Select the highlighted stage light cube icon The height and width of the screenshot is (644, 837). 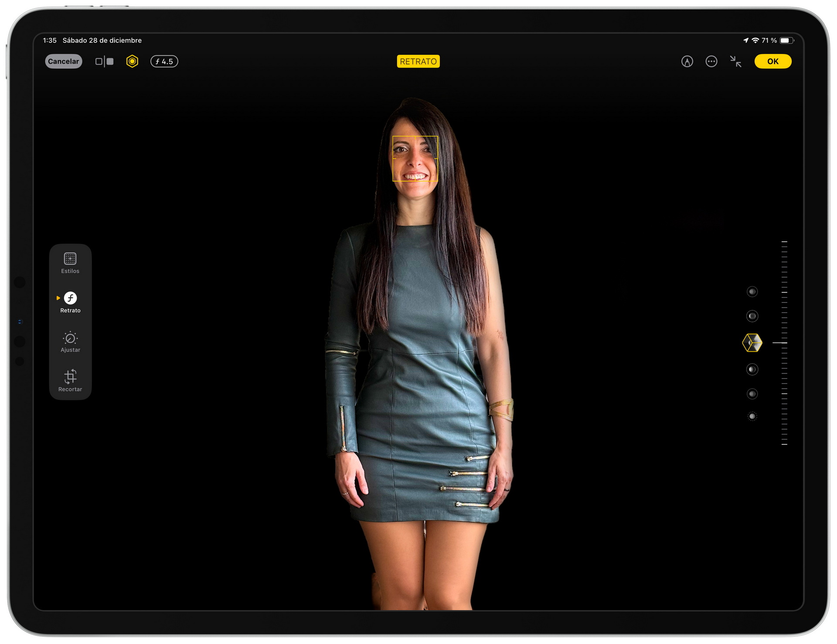(752, 343)
